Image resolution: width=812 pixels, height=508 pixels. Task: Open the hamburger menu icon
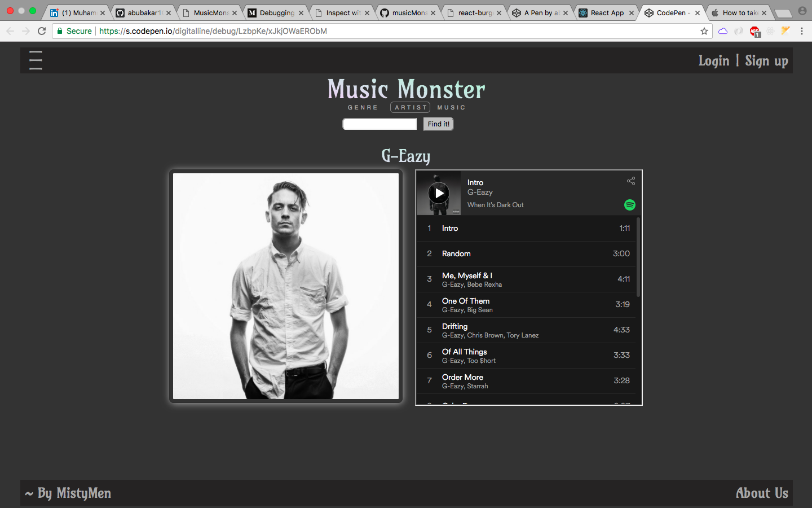tap(36, 60)
